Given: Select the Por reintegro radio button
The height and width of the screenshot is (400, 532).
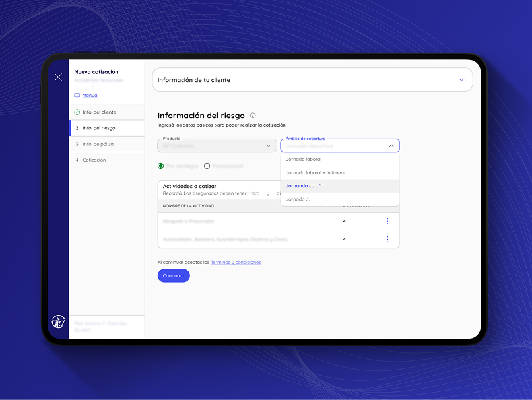Looking at the screenshot, I should click(x=161, y=166).
